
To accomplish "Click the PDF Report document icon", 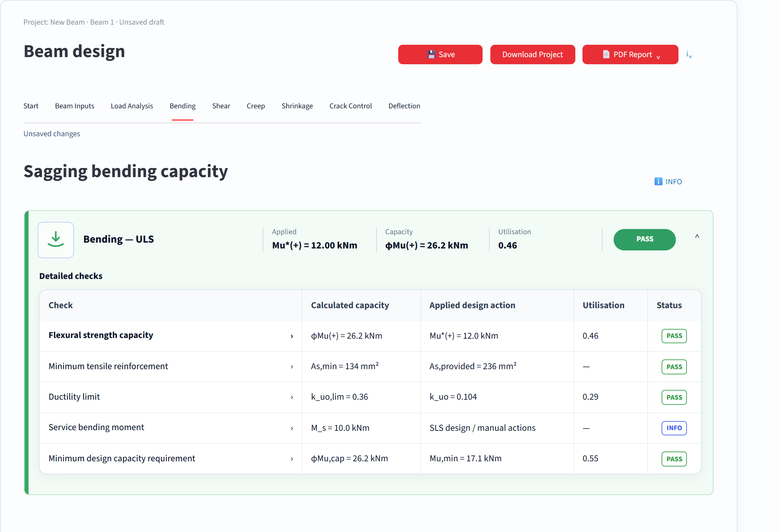I will pyautogui.click(x=606, y=54).
